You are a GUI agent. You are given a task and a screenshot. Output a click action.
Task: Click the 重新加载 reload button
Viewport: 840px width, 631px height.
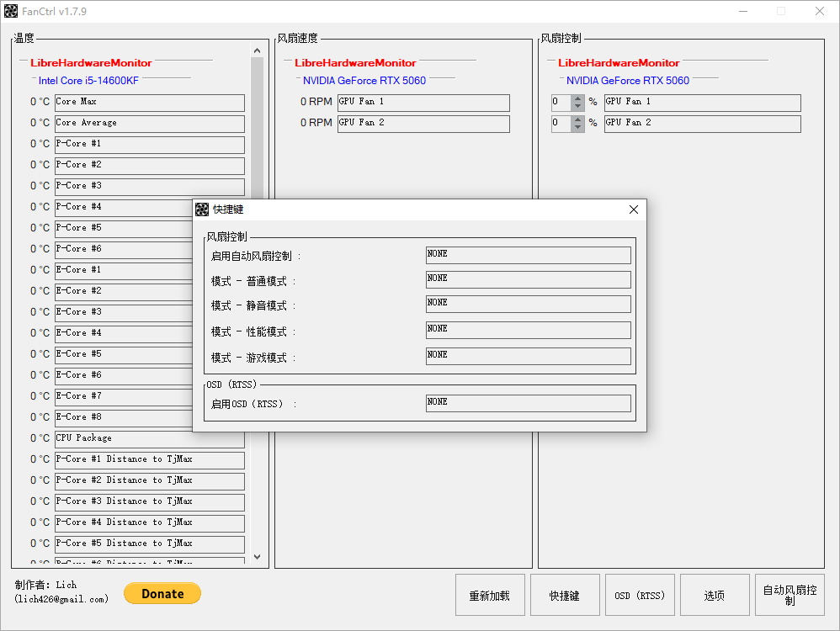pyautogui.click(x=490, y=596)
